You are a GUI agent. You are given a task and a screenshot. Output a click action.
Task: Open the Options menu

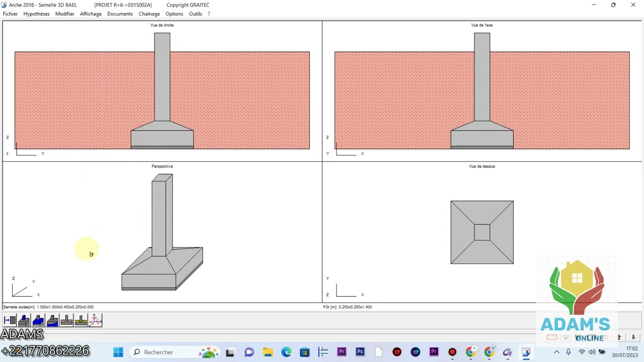point(175,14)
